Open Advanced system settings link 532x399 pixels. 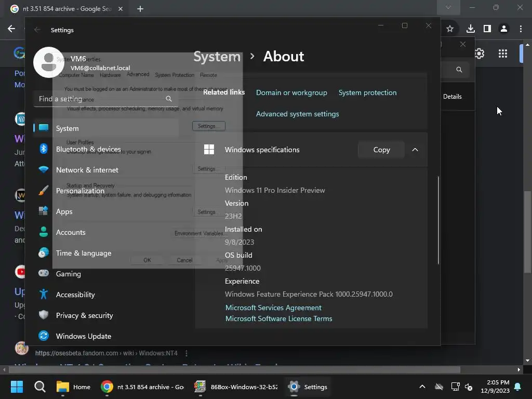pyautogui.click(x=297, y=114)
